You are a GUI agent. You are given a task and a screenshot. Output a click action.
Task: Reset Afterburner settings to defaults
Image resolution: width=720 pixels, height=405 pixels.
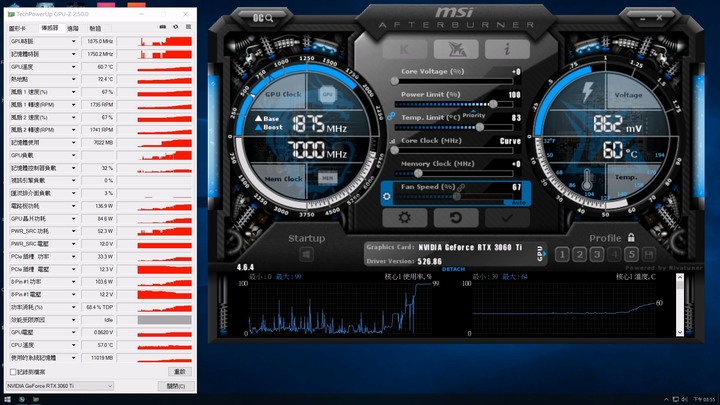click(x=456, y=218)
